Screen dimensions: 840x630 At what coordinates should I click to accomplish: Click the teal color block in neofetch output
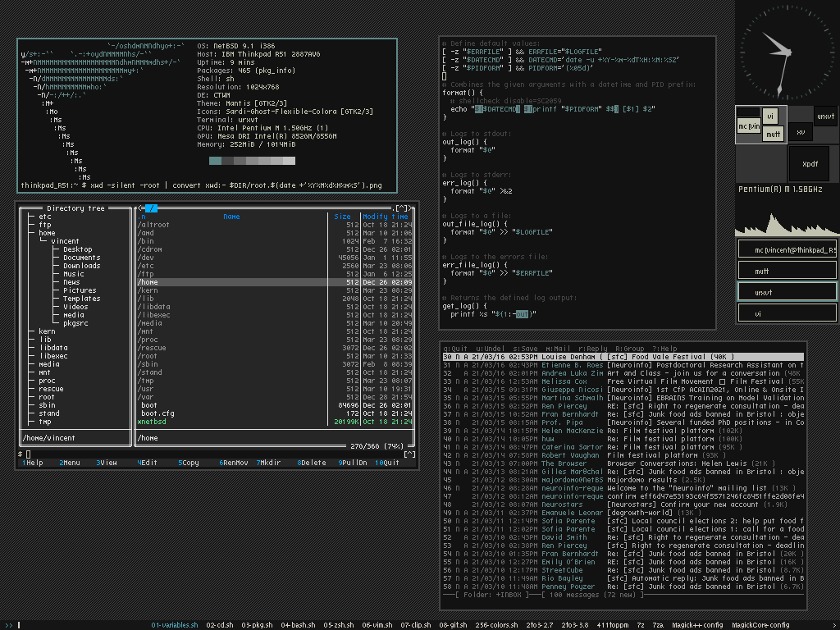click(x=215, y=161)
